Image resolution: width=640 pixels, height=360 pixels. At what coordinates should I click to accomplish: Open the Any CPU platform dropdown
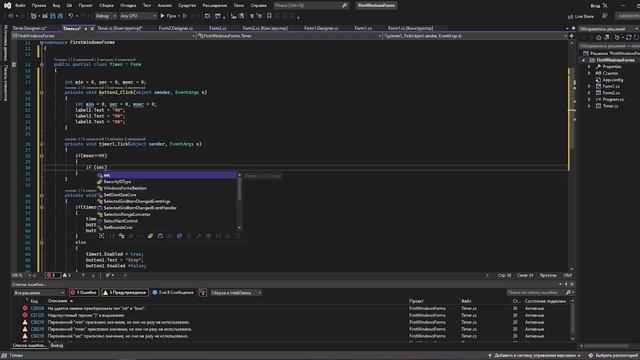pos(138,16)
